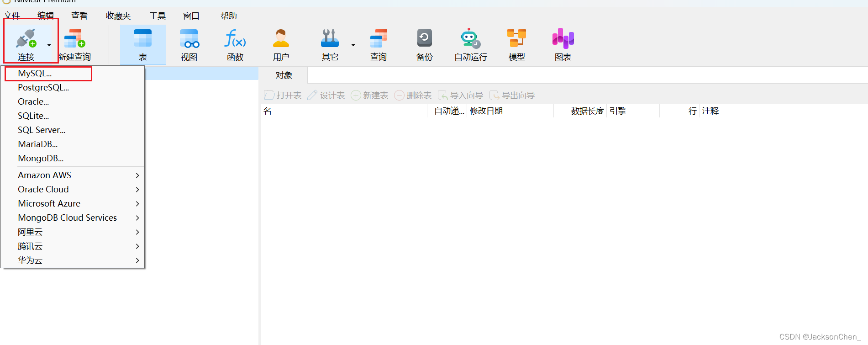Expand the Microsoft Azure submenu arrow
This screenshot has width=868, height=345.
coord(137,204)
